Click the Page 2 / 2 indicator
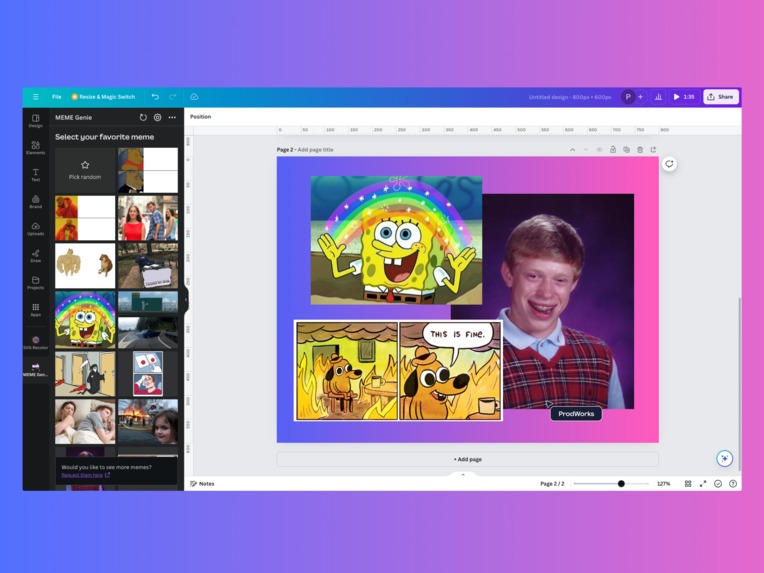 pyautogui.click(x=552, y=484)
